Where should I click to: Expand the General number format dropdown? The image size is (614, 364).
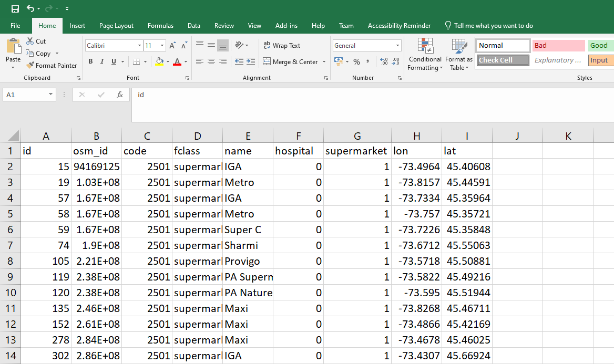tap(397, 46)
